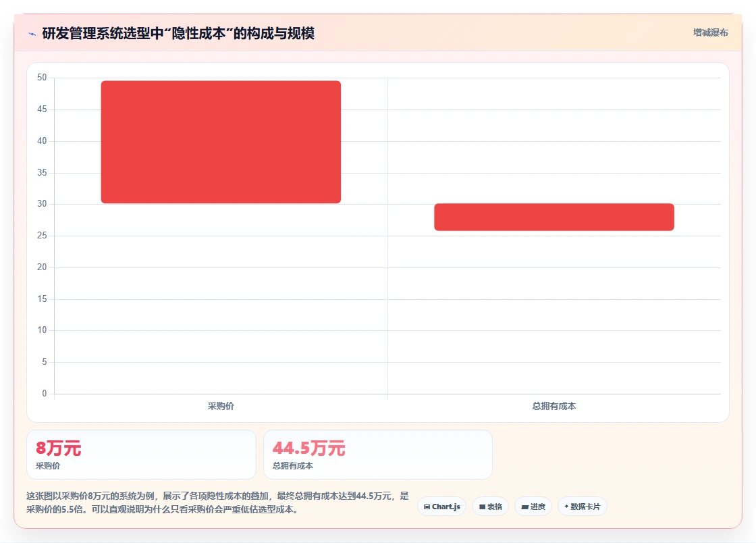Click the 数据卡片 tag chip

coord(583,507)
